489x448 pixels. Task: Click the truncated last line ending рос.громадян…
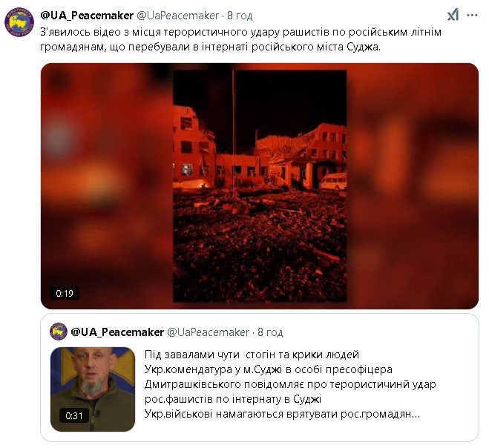click(282, 414)
